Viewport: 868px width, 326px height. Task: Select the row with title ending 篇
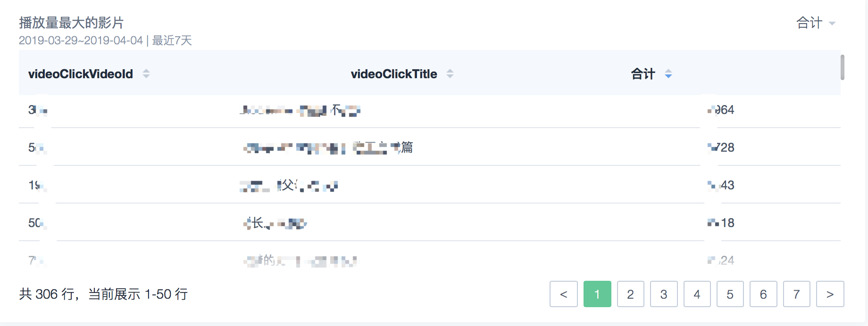[430, 147]
